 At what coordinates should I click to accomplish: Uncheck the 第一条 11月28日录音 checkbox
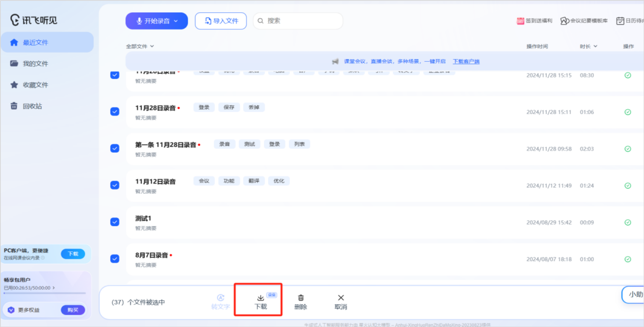click(115, 148)
